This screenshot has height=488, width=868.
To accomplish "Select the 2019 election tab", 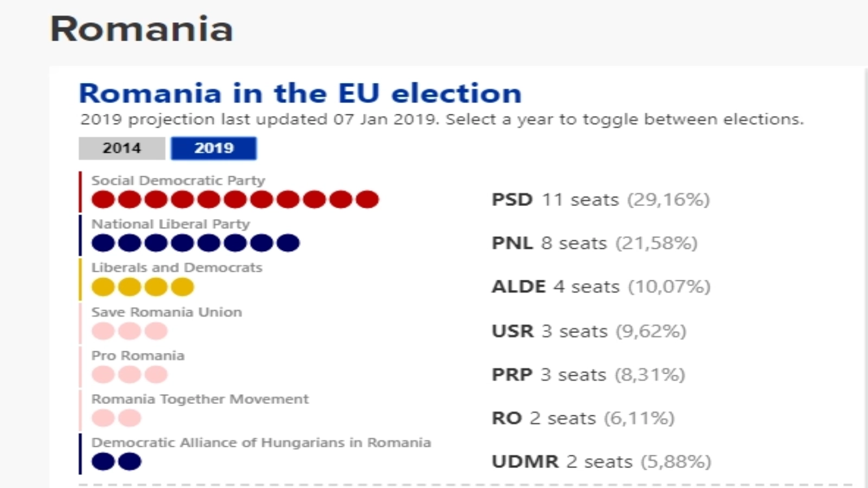I will pyautogui.click(x=214, y=148).
